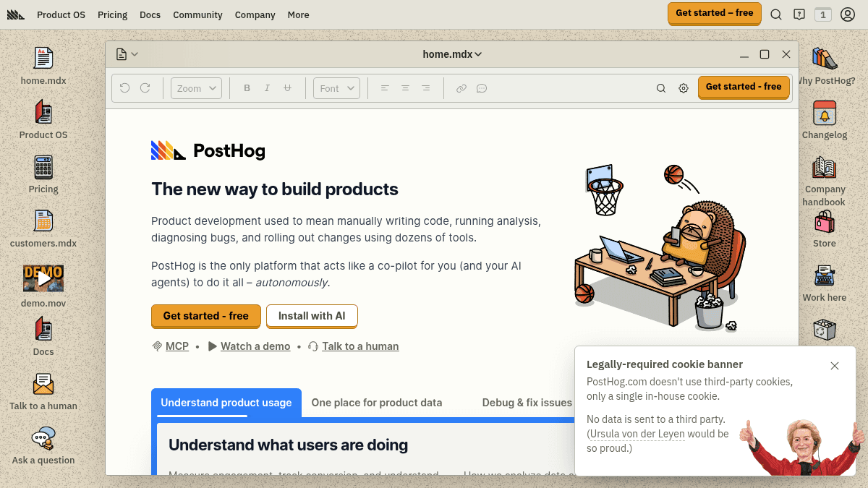Viewport: 868px width, 488px height.
Task: Redo the change in editor toolbar
Action: [x=145, y=87]
